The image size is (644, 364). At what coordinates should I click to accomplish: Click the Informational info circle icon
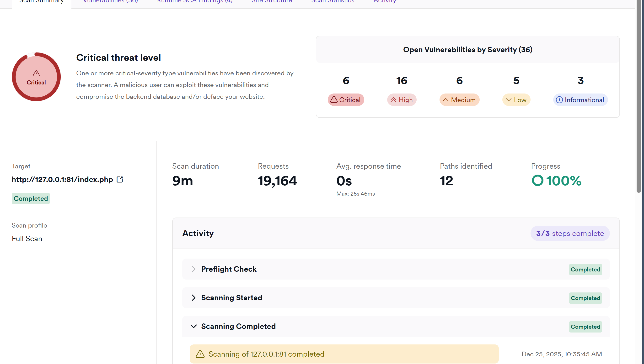[x=559, y=100]
